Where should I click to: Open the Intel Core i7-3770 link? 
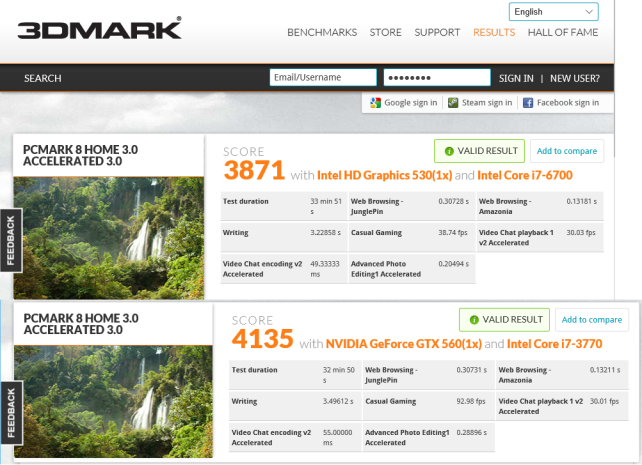pos(554,344)
